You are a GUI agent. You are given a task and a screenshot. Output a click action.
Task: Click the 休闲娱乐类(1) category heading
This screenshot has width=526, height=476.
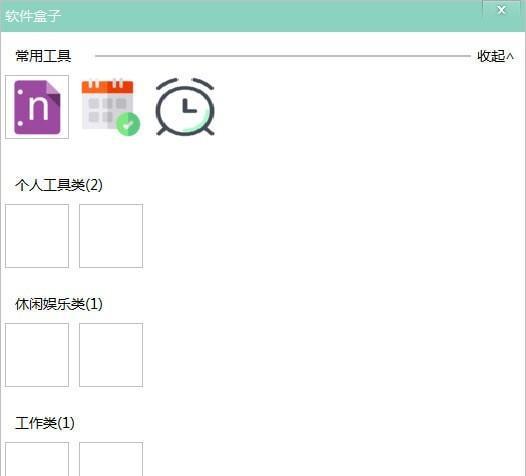click(x=59, y=304)
